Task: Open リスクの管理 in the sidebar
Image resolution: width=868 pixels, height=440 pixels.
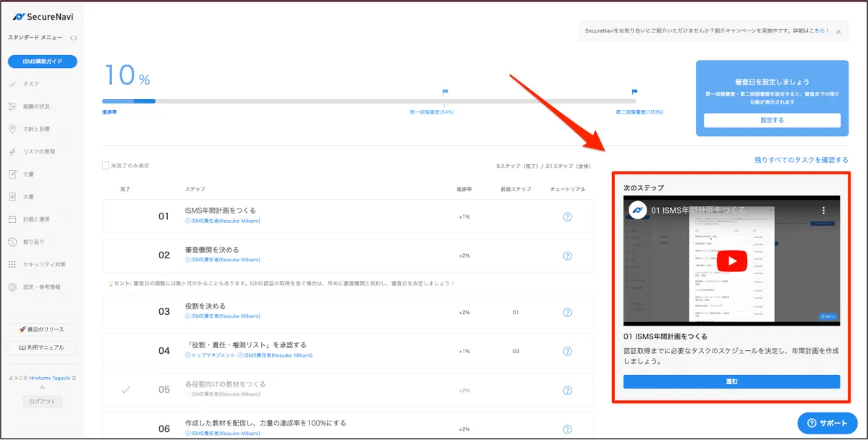Action: (38, 152)
